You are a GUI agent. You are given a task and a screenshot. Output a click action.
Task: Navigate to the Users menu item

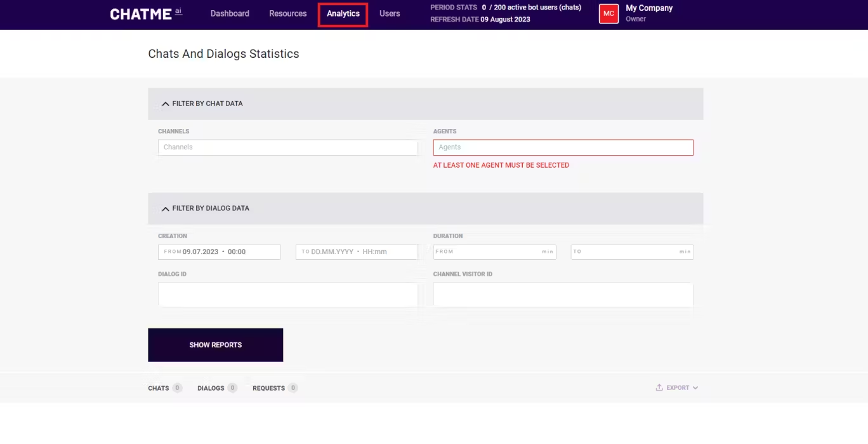390,13
